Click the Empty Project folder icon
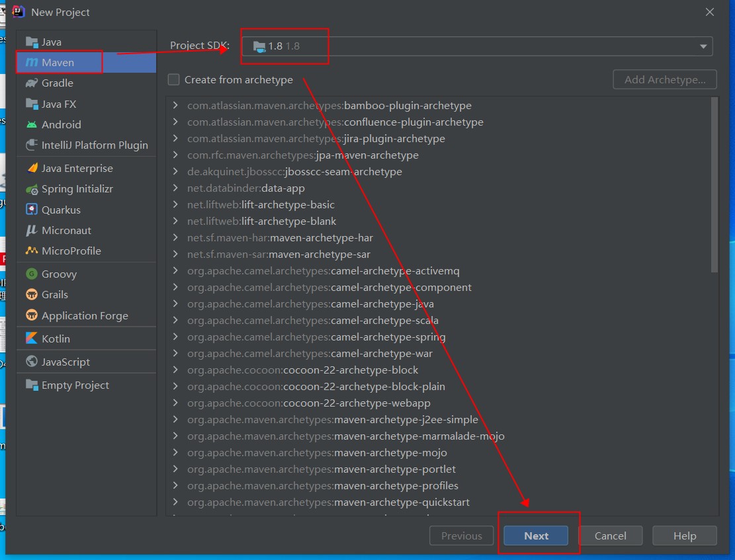The height and width of the screenshot is (560, 735). click(x=32, y=385)
